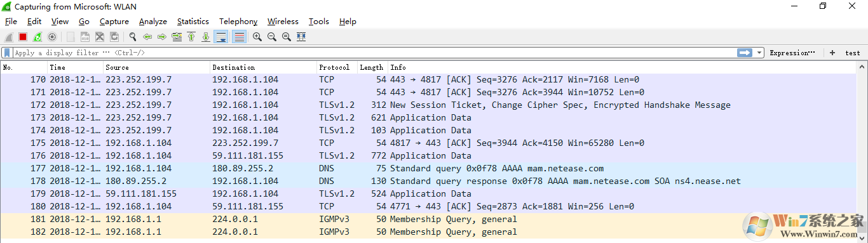Open the Statistics menu
Image resolution: width=868 pixels, height=243 pixels.
pos(193,22)
